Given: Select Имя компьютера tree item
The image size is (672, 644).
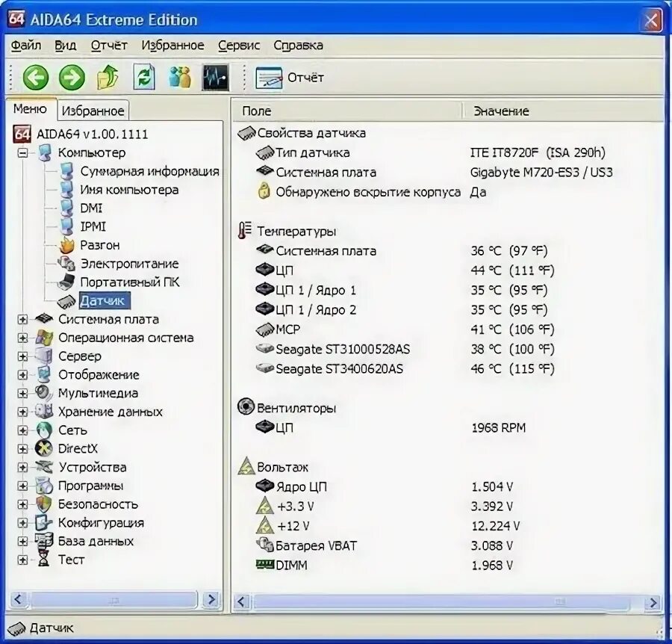Looking at the screenshot, I should 129,190.
